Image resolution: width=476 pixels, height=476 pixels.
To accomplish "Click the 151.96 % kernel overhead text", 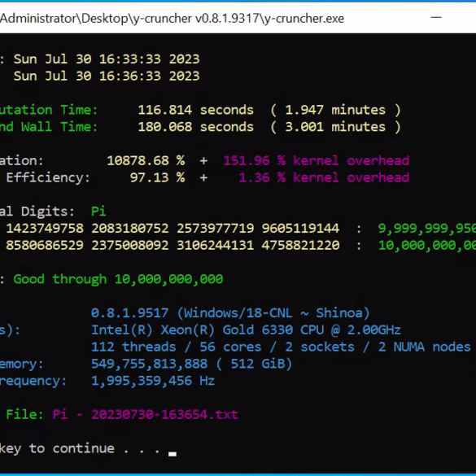I will (317, 160).
